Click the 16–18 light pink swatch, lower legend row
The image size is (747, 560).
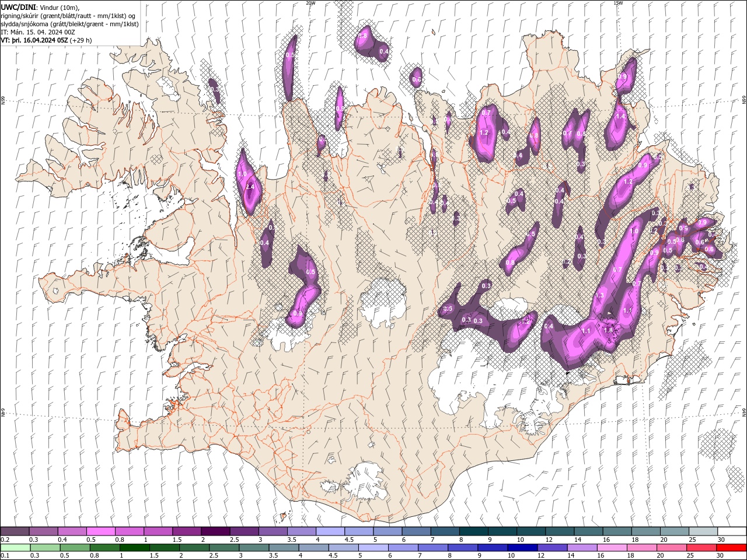point(611,548)
